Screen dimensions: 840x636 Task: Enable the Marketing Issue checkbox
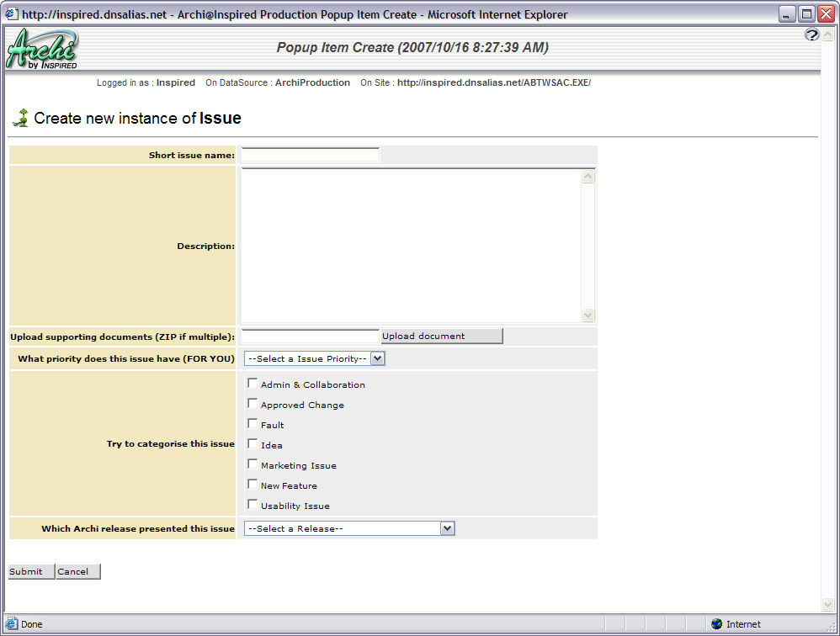pos(253,463)
